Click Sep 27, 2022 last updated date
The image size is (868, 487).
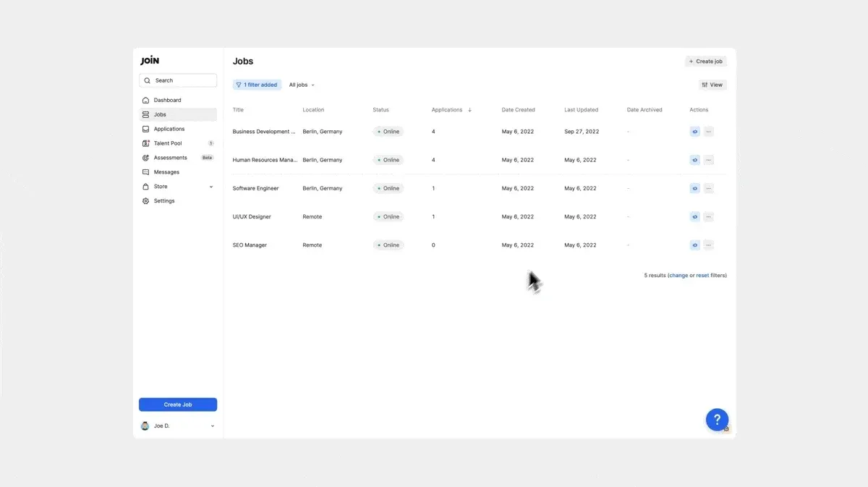click(x=582, y=132)
